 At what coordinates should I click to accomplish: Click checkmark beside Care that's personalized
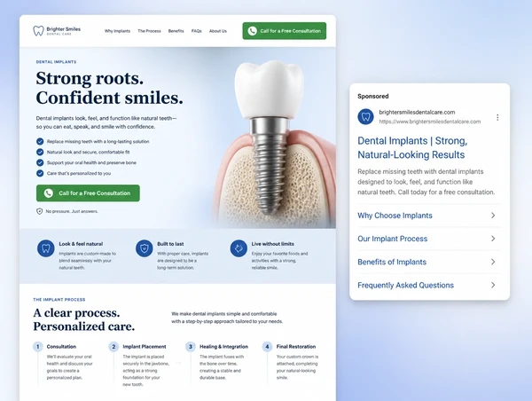click(40, 173)
